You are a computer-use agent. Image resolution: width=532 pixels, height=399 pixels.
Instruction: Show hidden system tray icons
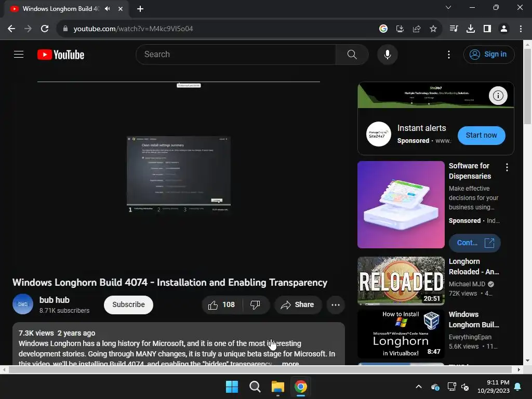point(419,387)
